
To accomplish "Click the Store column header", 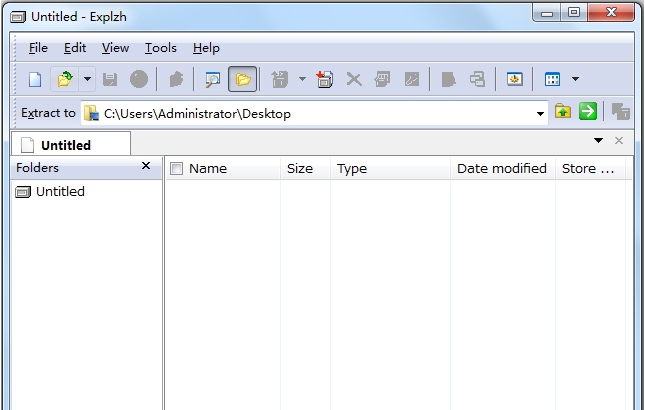I will tap(588, 169).
